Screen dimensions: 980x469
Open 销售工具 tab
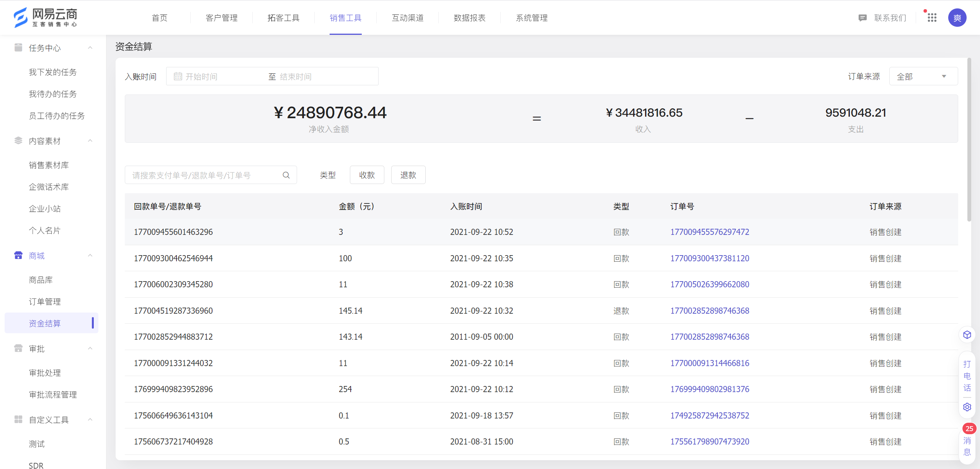tap(346, 18)
